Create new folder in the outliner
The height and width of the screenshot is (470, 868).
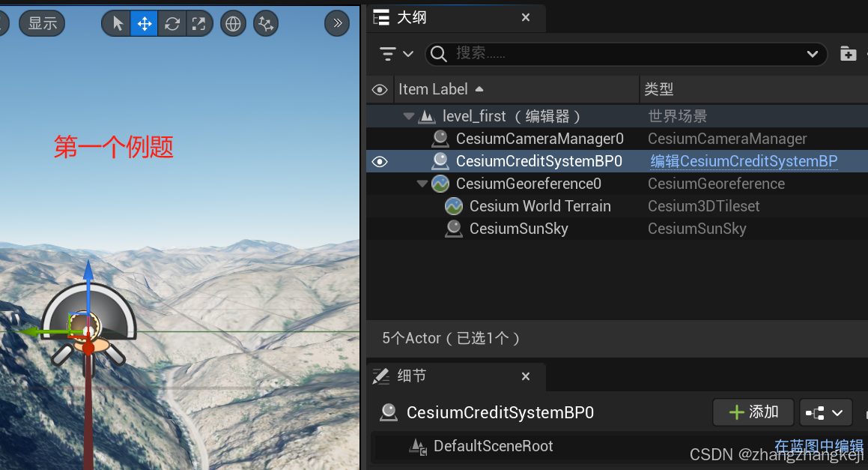point(848,54)
